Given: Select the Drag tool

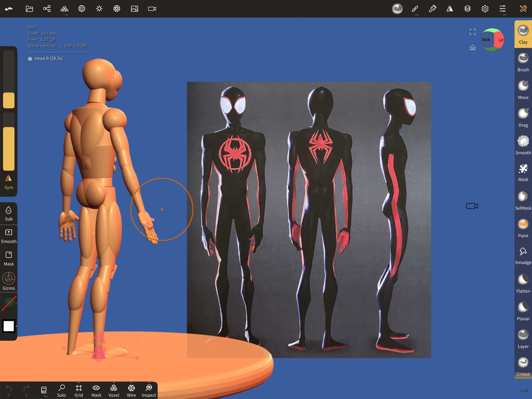Looking at the screenshot, I should (x=523, y=118).
